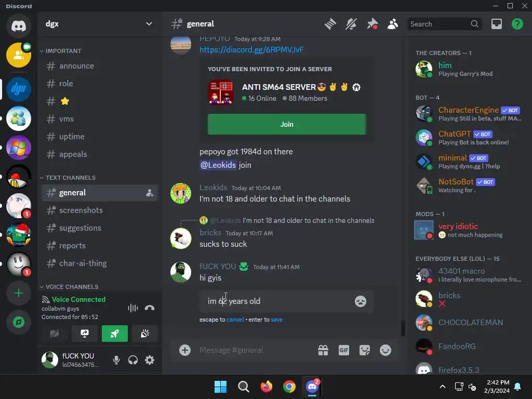Viewport: 532px width, 399px height.
Task: Disconnect from voice channel
Action: 150,308
